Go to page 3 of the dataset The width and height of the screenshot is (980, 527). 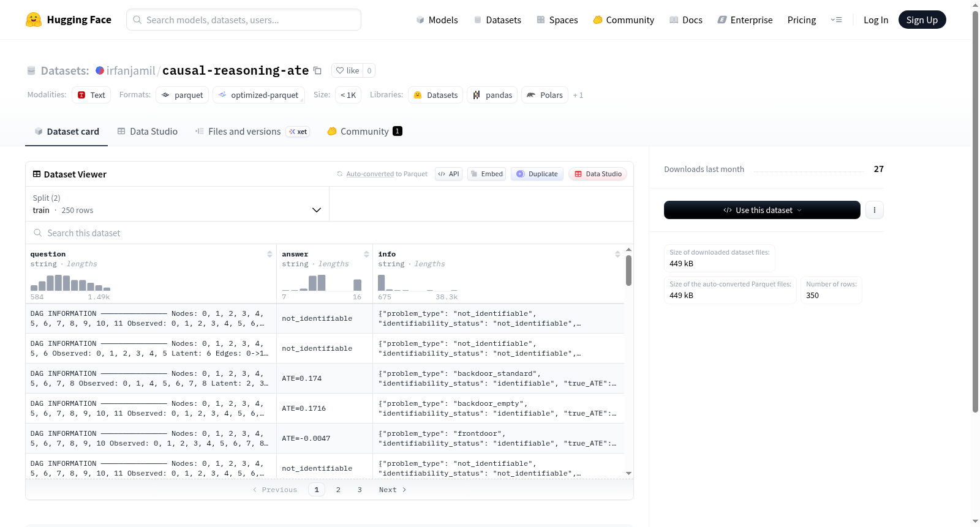click(360, 490)
